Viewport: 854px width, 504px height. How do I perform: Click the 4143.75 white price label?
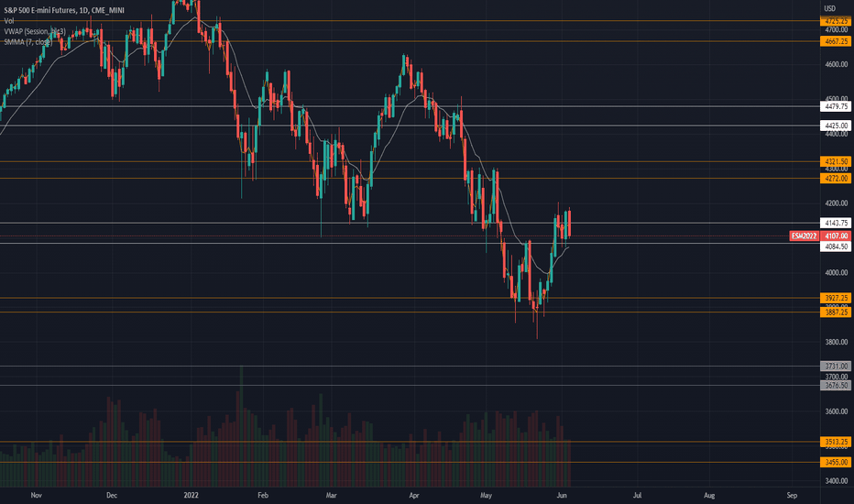pyautogui.click(x=836, y=223)
